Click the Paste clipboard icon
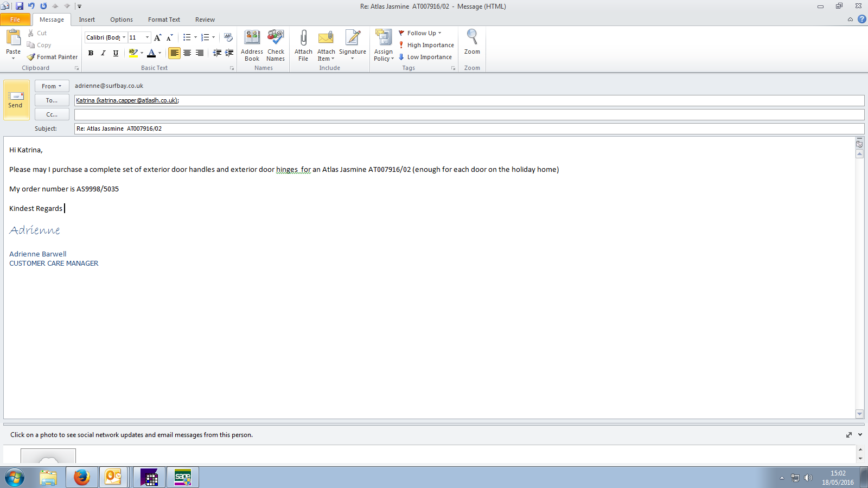 13,38
